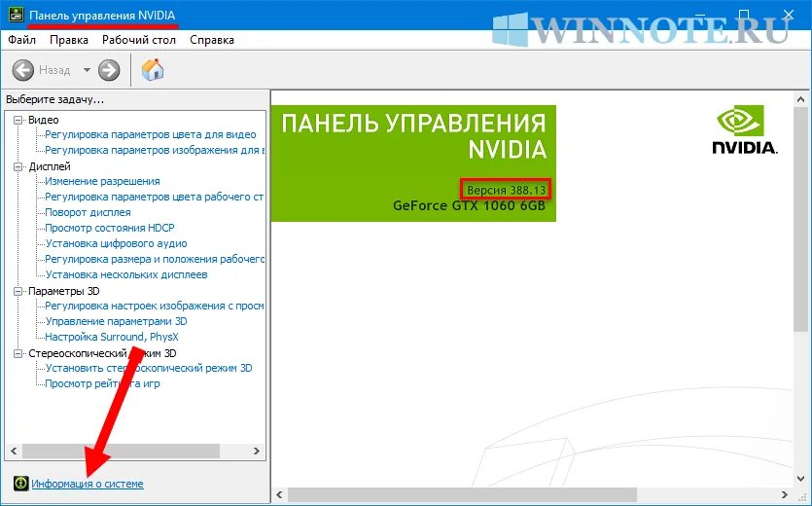Collapse the Видео tree section
The width and height of the screenshot is (812, 506).
[x=18, y=120]
